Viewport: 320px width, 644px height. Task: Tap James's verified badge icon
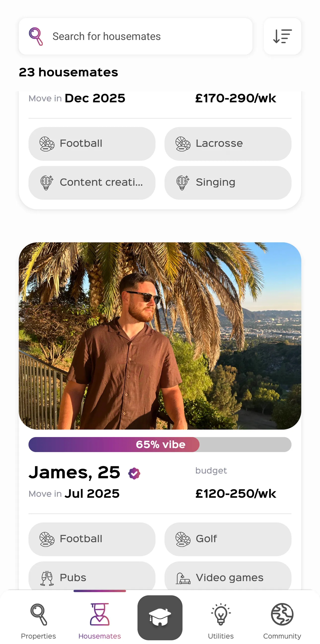[134, 473]
